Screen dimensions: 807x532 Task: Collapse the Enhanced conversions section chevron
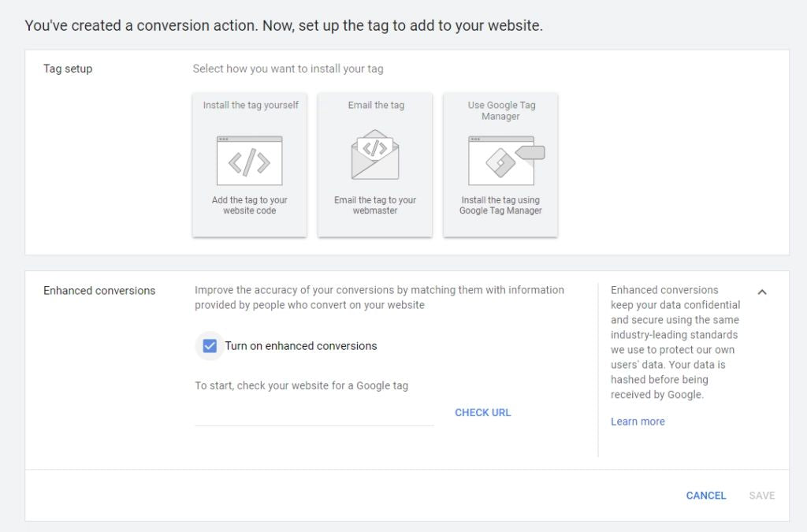762,292
